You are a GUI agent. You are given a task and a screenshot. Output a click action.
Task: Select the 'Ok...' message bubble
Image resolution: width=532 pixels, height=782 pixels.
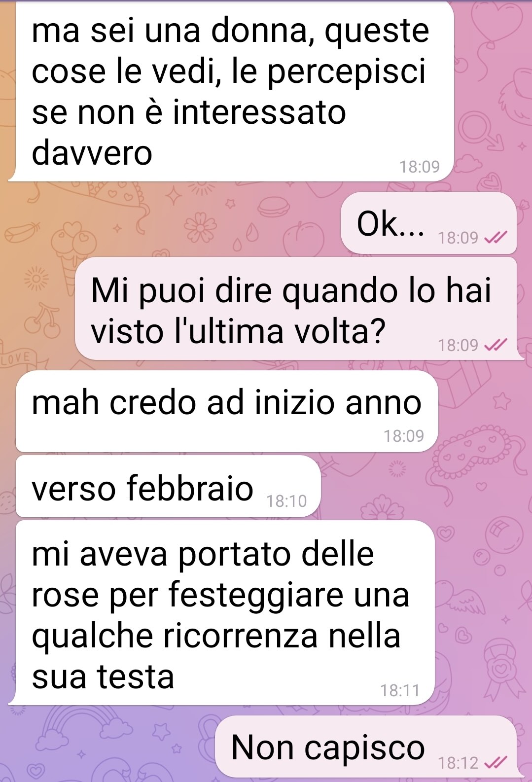(x=428, y=223)
